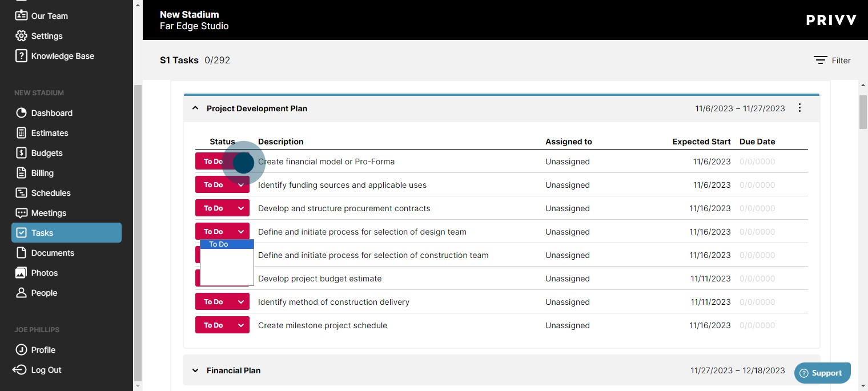Click the Expected Start column header
This screenshot has height=391, width=868.
pos(702,142)
